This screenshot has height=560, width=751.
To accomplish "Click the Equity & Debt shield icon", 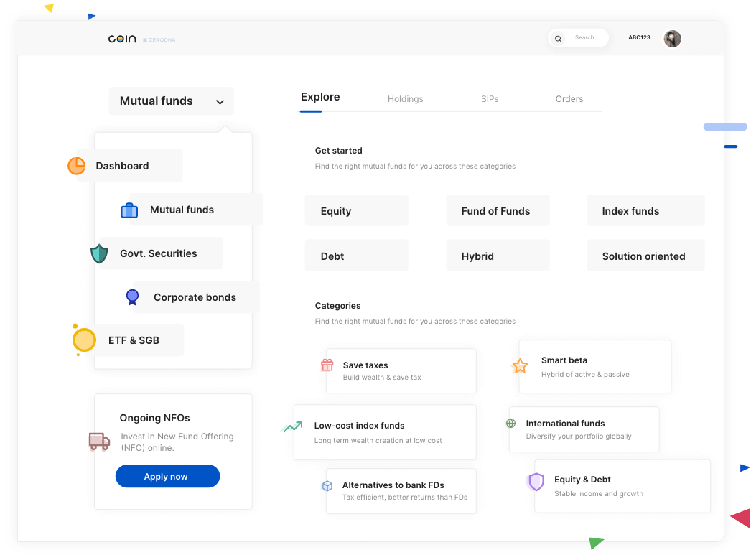I will pos(536,482).
